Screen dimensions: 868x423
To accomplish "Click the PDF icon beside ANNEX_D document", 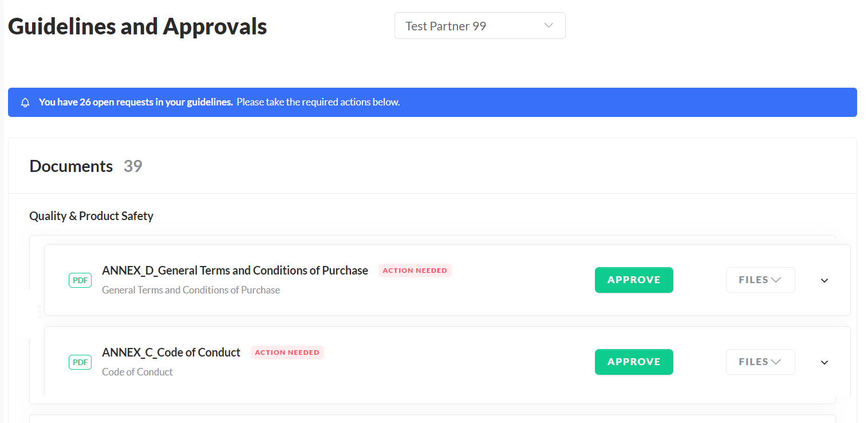I will (80, 280).
